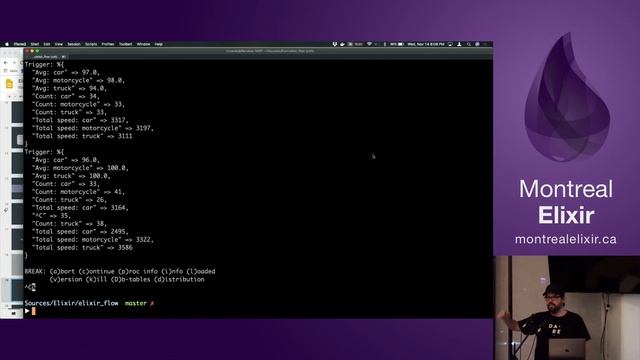Click the line "Avg: motorcycle" => 100.0
640x360 pixels.
coord(80,168)
